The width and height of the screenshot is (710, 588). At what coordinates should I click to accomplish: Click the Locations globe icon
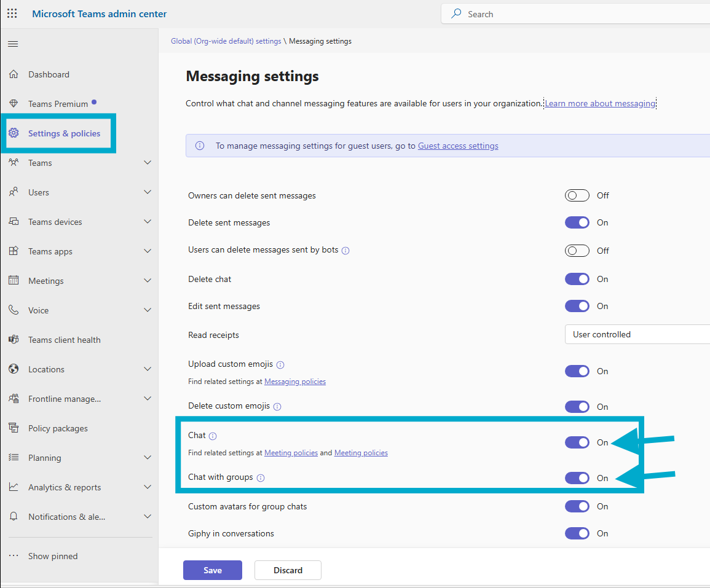14,369
